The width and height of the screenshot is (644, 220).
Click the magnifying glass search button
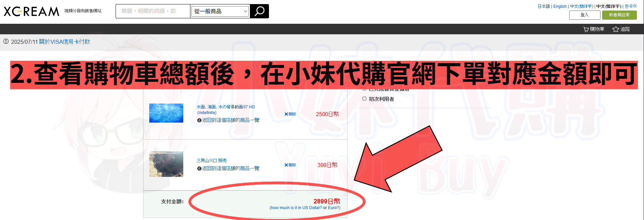[259, 11]
